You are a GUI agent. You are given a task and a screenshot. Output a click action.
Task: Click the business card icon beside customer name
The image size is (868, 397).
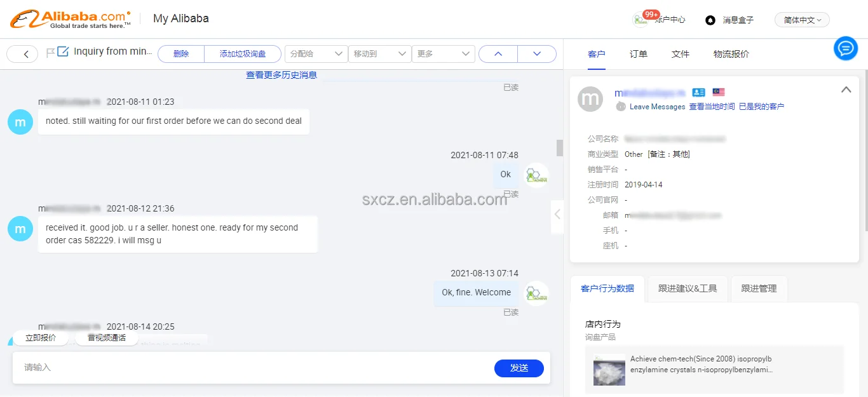pyautogui.click(x=698, y=92)
